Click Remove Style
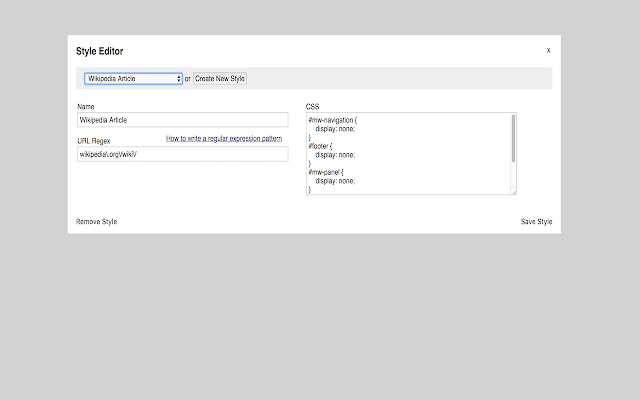This screenshot has width=640, height=400. pos(96,221)
